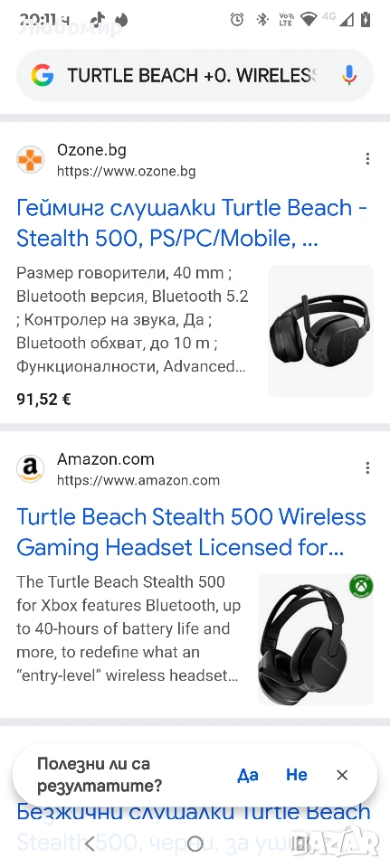Screen dimensions: 390x868
Task: Open three-dot menu for Ozone.bg result
Action: pos(367,159)
